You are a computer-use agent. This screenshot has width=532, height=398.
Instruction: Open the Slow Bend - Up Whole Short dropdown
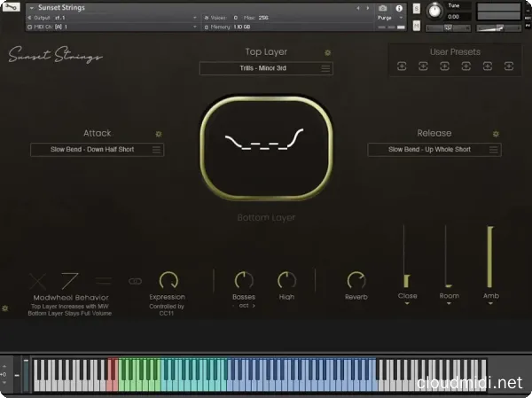(x=434, y=150)
